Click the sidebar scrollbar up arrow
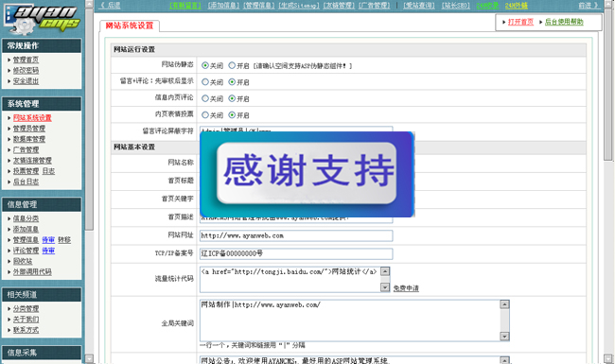This screenshot has height=364, width=615. 90,5
